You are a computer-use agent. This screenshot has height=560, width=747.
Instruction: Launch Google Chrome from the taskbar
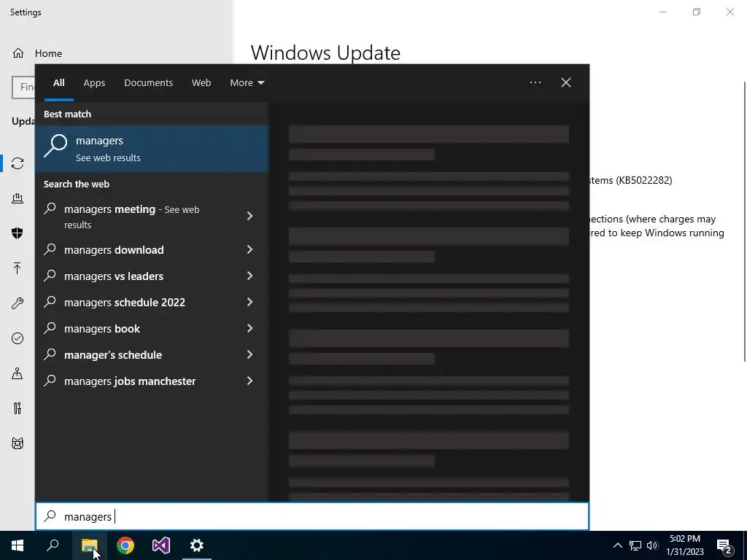[125, 545]
